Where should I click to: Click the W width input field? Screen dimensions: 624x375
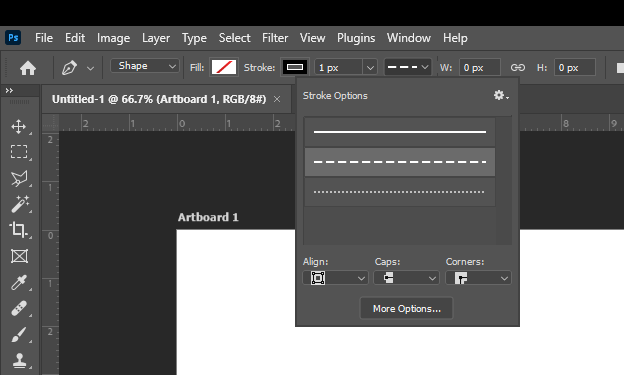point(480,67)
